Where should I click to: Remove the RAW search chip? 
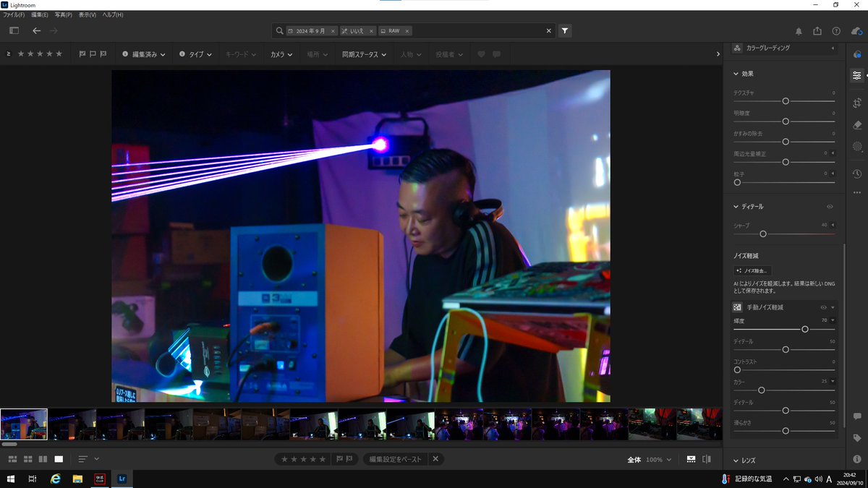pyautogui.click(x=407, y=31)
